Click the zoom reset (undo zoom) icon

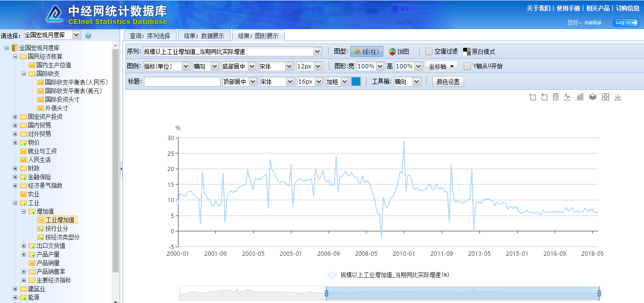[544, 97]
